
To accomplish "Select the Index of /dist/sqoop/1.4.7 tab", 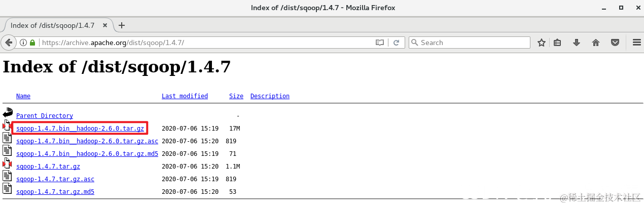I will click(56, 25).
